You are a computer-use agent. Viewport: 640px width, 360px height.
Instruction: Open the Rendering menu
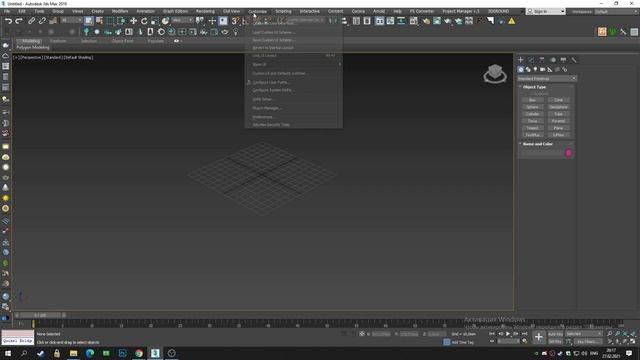[x=205, y=11]
